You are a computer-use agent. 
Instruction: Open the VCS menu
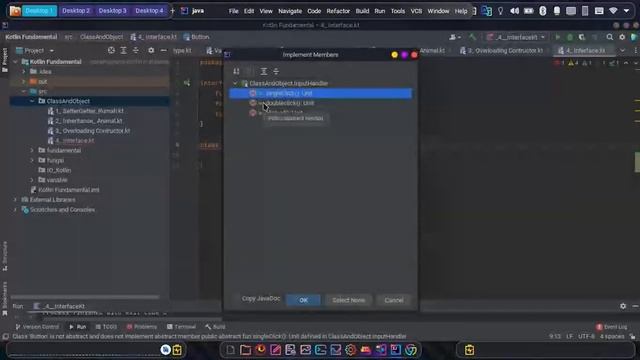(416, 11)
